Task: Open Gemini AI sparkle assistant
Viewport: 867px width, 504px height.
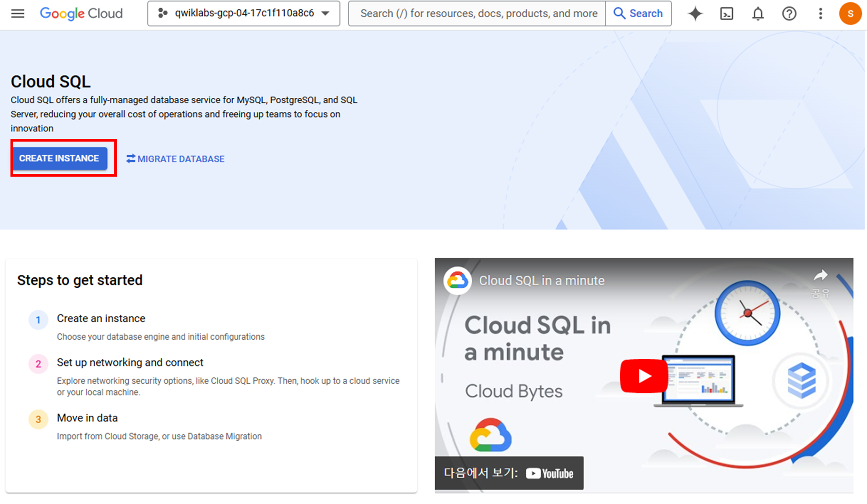Action: click(x=695, y=14)
